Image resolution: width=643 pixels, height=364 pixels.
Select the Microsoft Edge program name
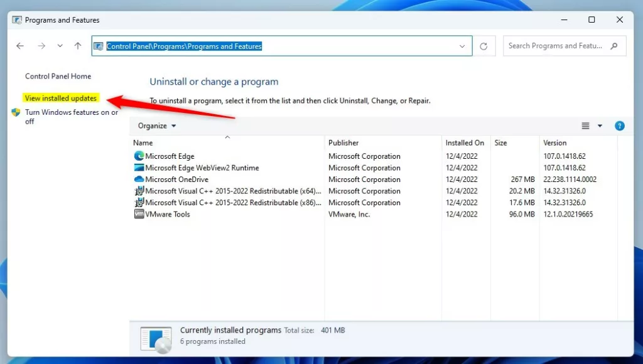(170, 156)
